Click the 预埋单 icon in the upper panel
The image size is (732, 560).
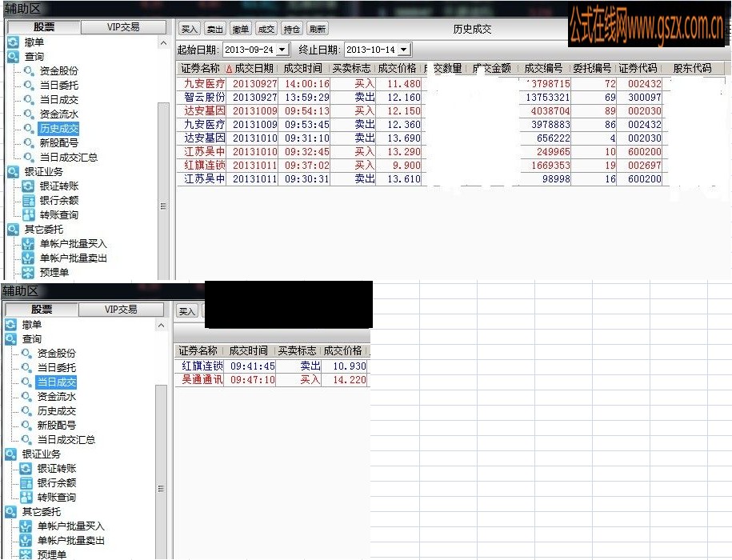(x=29, y=273)
